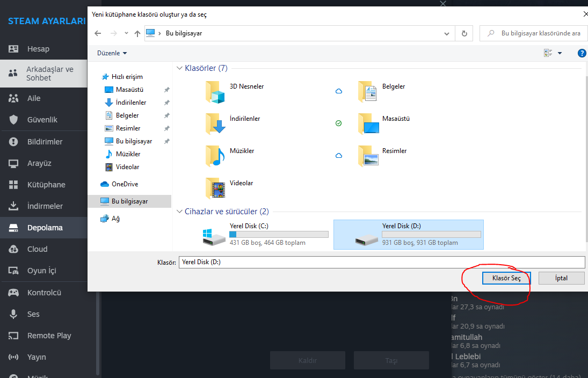Click the Kaldır button in Steam window
The image size is (588, 378).
(x=308, y=360)
